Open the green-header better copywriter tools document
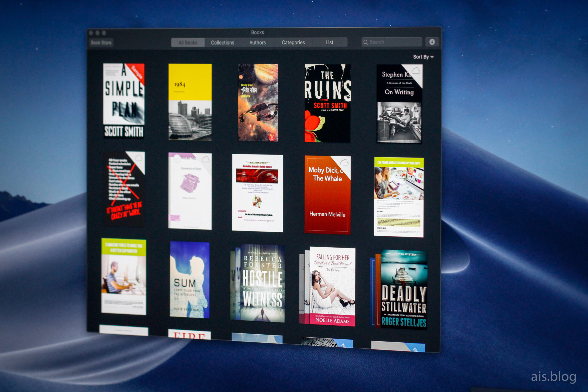This screenshot has height=392, width=588. [x=124, y=276]
